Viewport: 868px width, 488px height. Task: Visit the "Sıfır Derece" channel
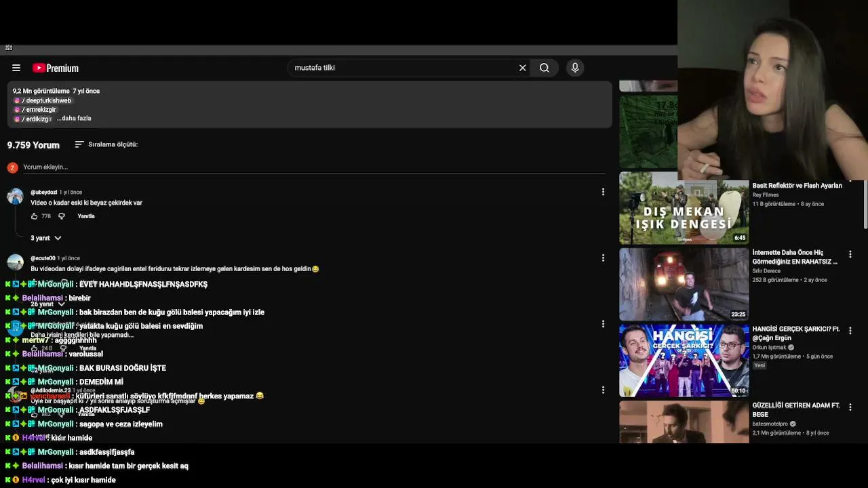coord(766,271)
